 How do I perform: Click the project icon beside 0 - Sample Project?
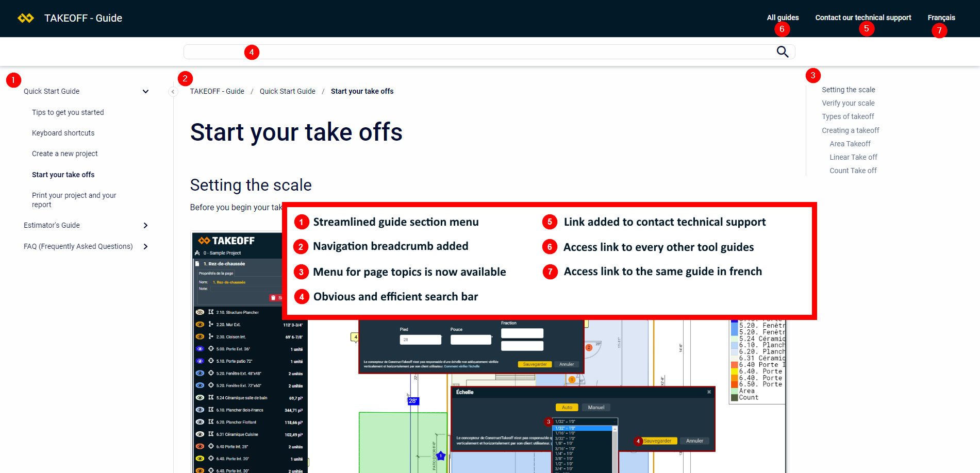(197, 253)
